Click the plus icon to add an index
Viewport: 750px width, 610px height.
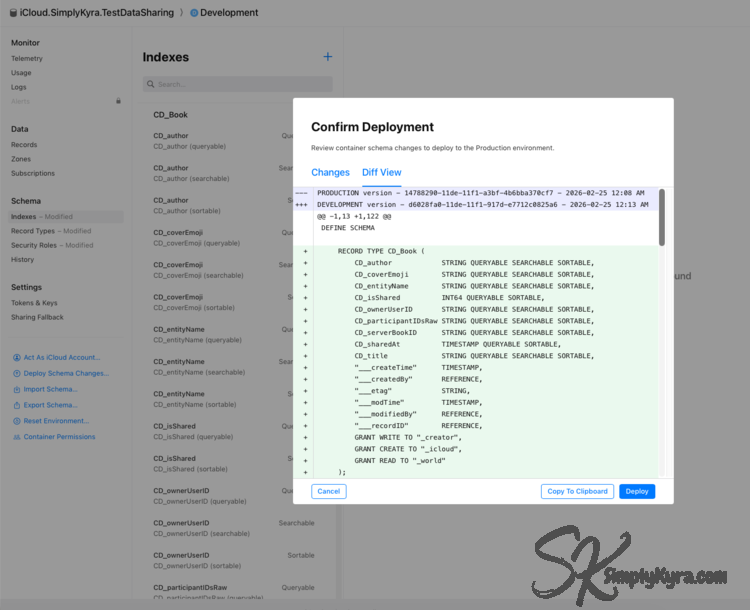(x=328, y=57)
